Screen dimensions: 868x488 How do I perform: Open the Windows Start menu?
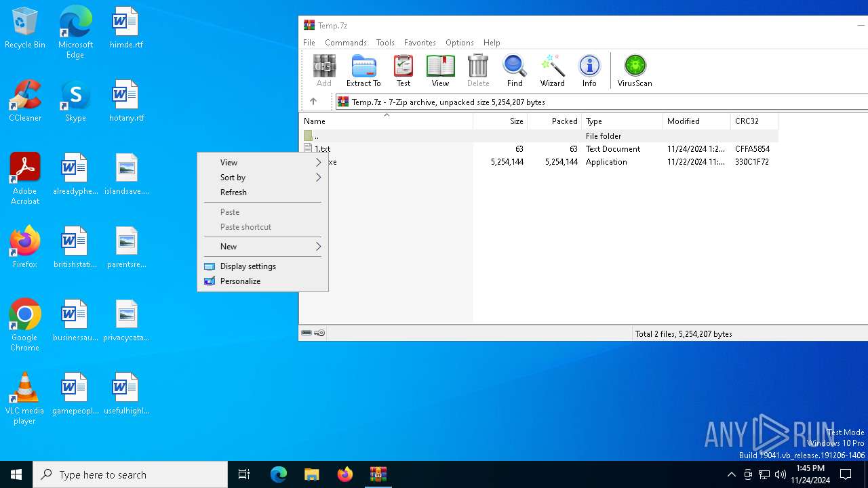coord(16,474)
